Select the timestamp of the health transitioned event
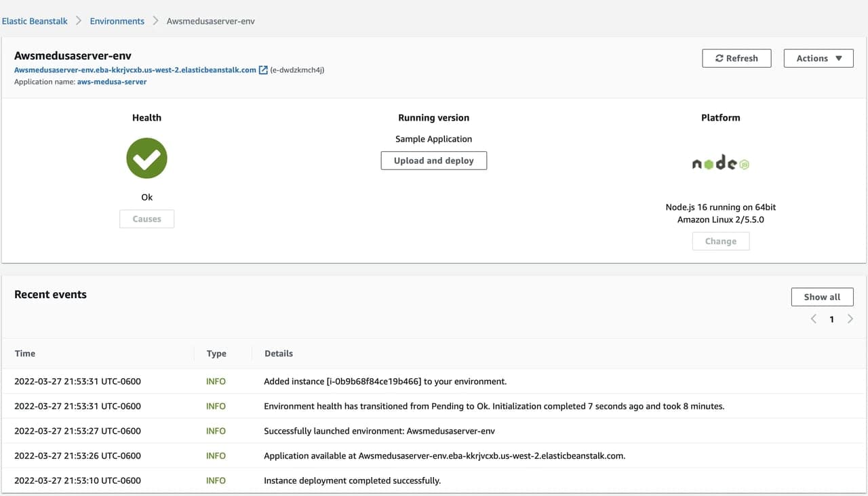This screenshot has height=496, width=868. 77,406
